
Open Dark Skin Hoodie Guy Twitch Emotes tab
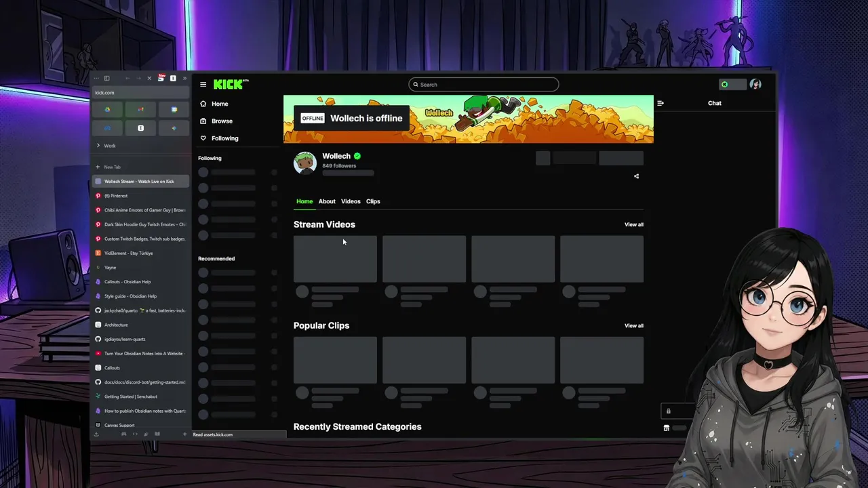point(140,224)
